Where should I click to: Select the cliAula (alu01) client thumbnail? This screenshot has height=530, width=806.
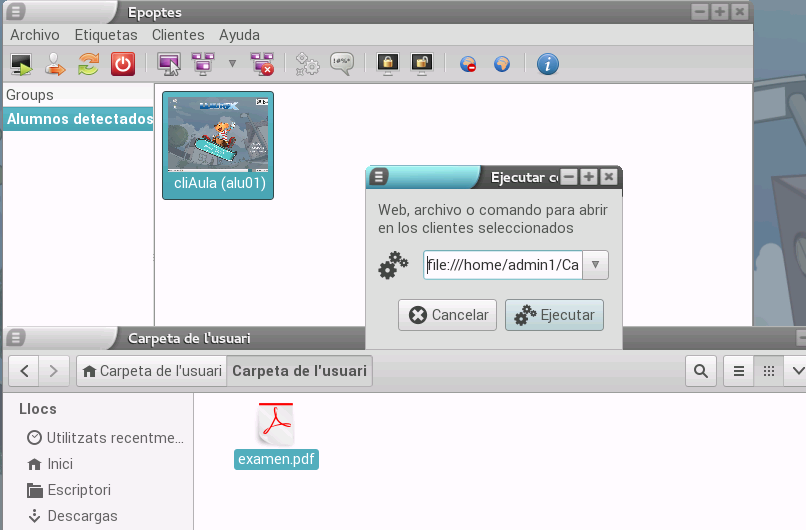tap(218, 145)
